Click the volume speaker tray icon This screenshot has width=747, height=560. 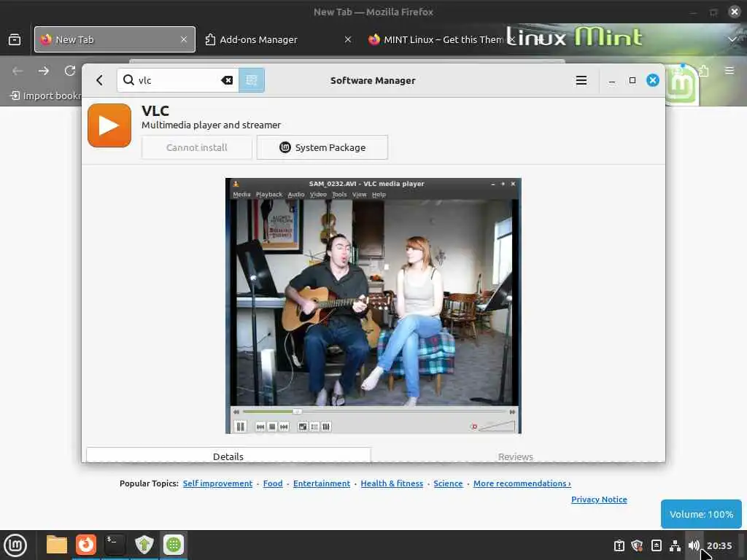[x=694, y=545]
